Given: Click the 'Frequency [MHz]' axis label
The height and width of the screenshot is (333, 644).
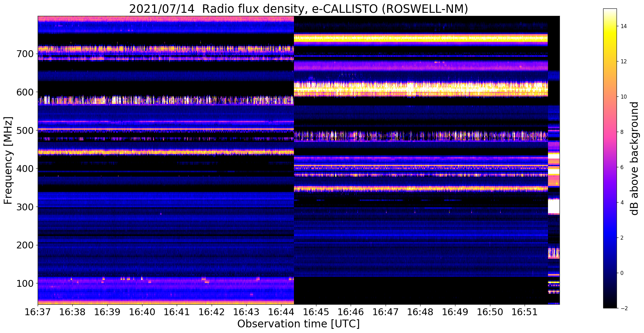Looking at the screenshot, I should [8, 160].
